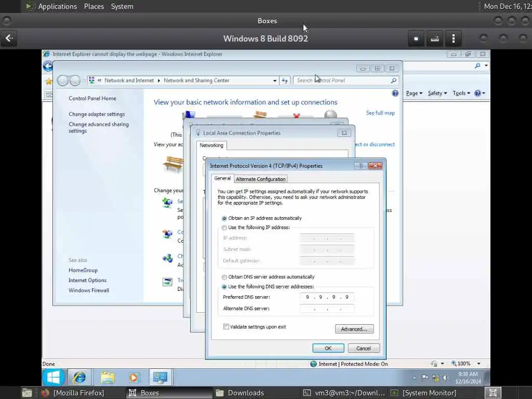Click the Boxes back arrow button
532x399 pixels.
9,38
